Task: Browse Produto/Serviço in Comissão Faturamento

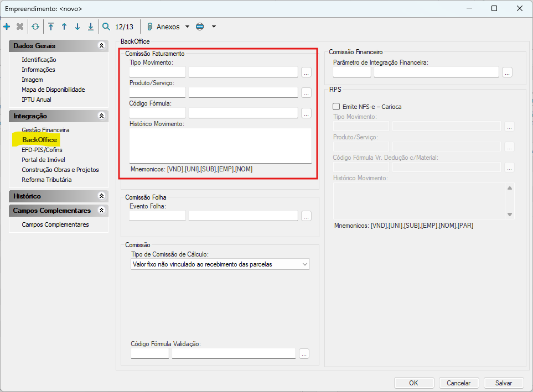Action: click(306, 93)
